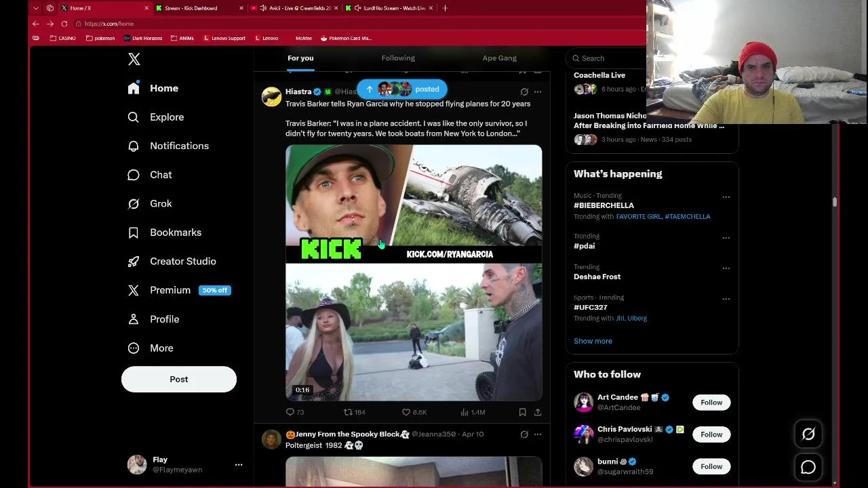Like the Hiastra post
This screenshot has width=868, height=488.
[x=414, y=412]
